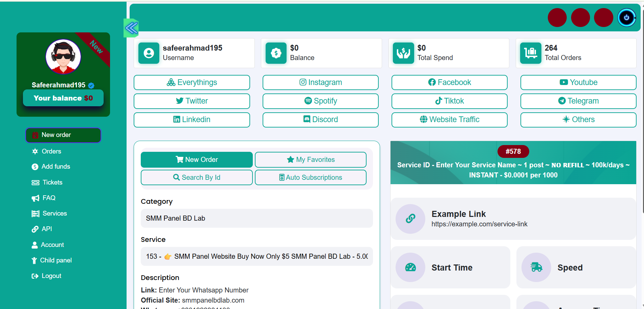Filter services by Telegram

pos(579,101)
